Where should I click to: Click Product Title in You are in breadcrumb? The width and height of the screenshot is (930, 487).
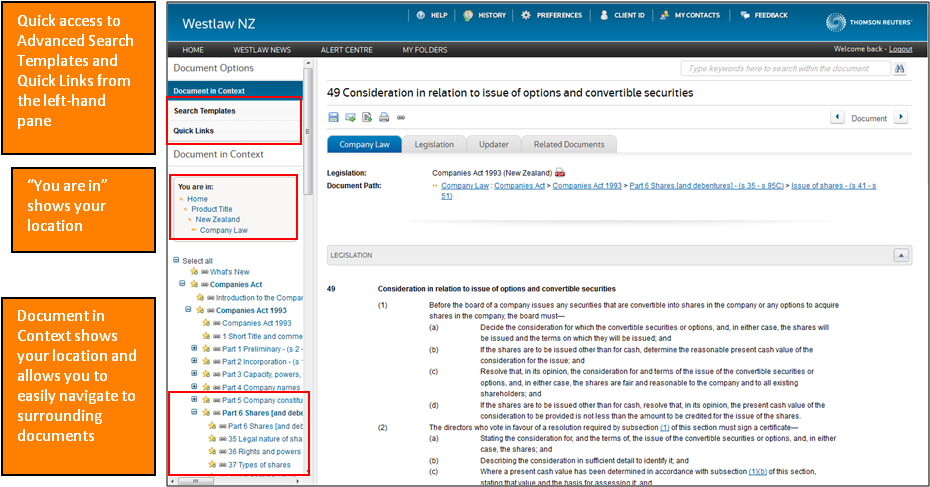pos(212,209)
